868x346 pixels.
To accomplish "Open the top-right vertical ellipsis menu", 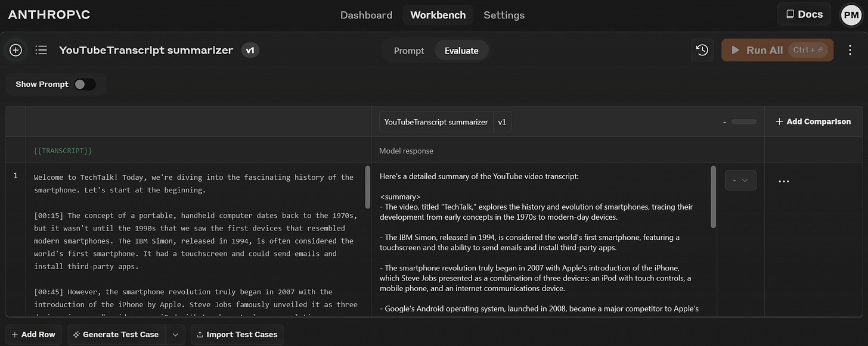I will coord(851,50).
